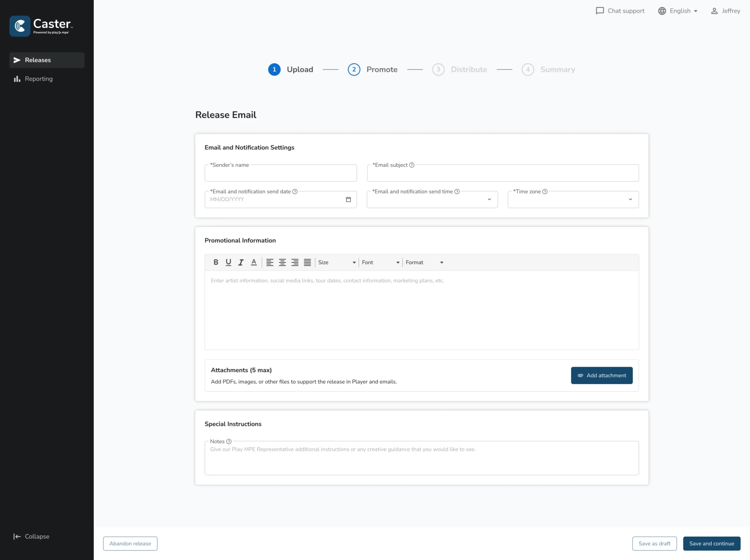Show the Time zone help tooltip

click(545, 192)
